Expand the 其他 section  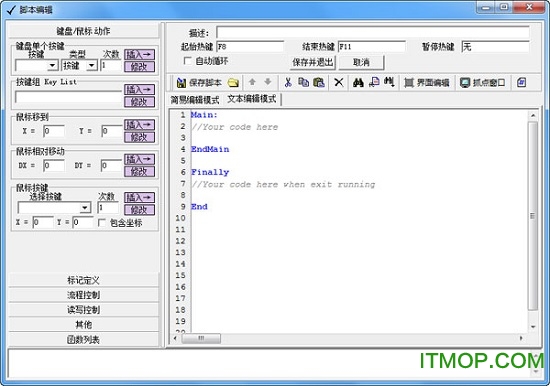coord(83,325)
